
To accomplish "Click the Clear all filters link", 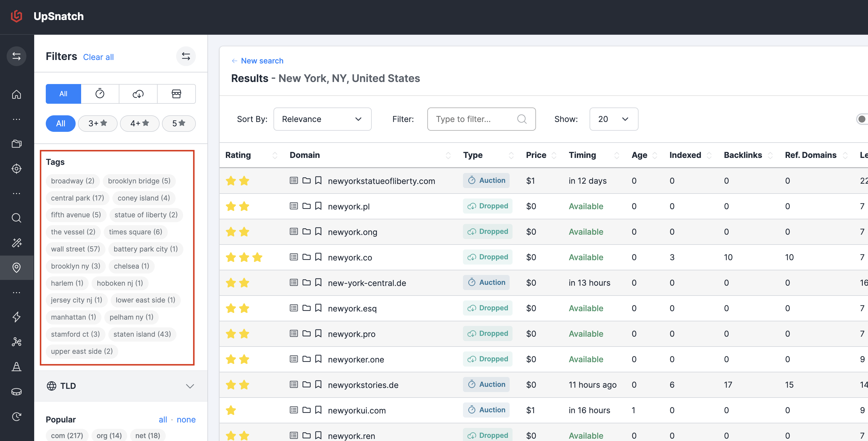I will pos(99,57).
